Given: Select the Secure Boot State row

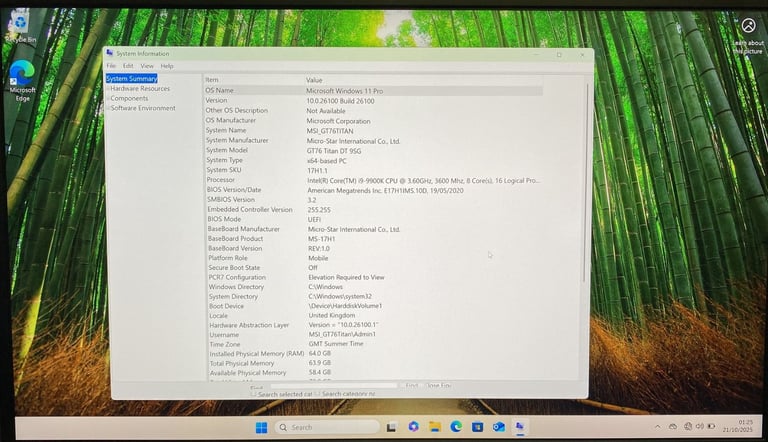Looking at the screenshot, I should (375, 268).
